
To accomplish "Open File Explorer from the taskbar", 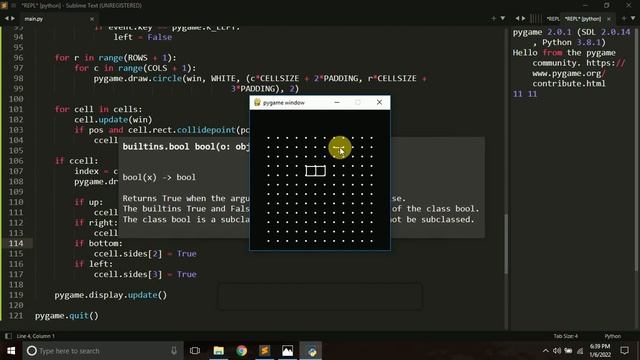I will [x=219, y=351].
